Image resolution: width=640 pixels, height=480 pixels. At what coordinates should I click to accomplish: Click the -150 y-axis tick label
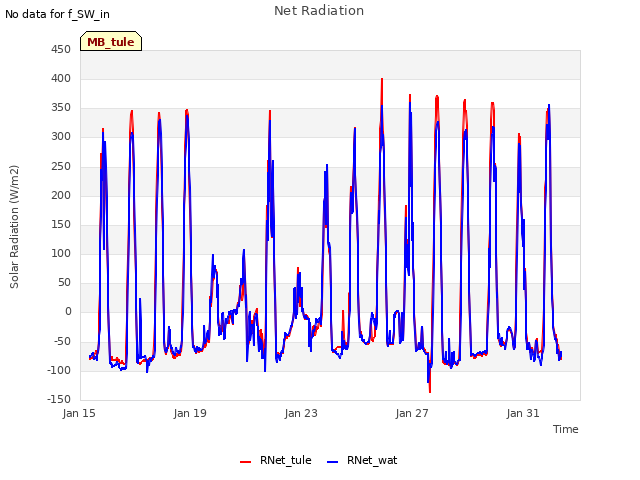(x=59, y=400)
